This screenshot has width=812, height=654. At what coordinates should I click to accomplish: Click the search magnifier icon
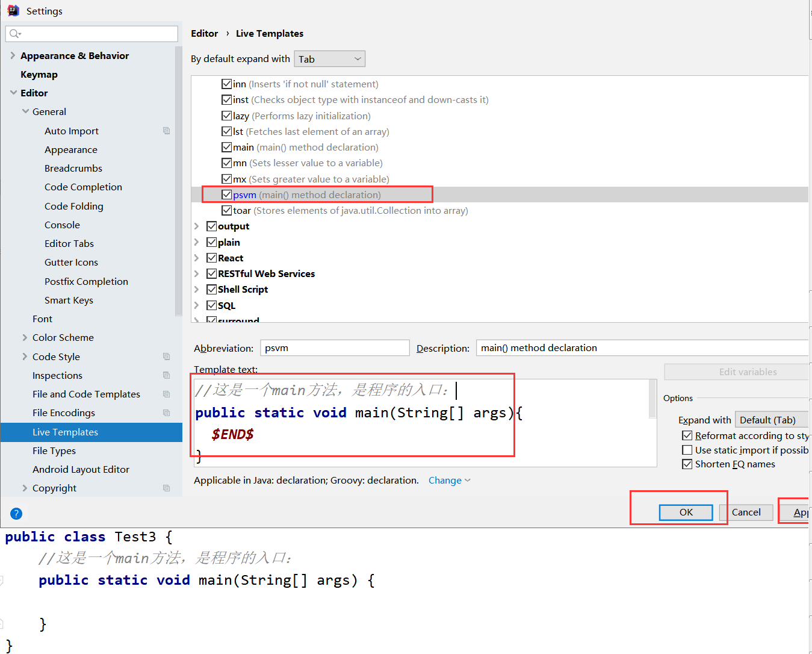16,34
